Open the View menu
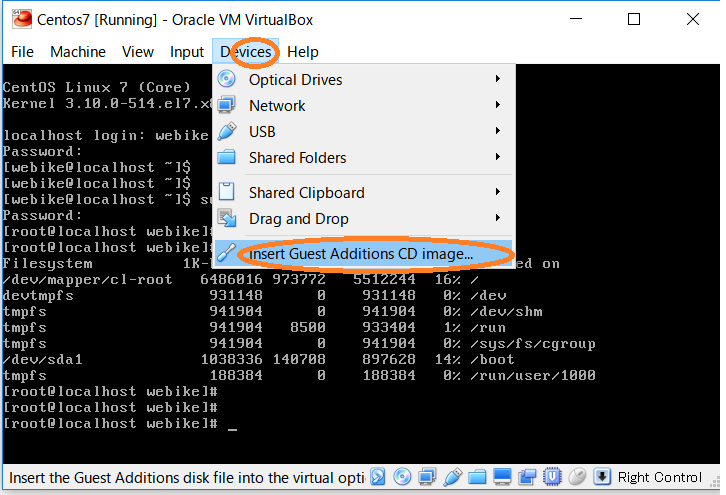Viewport: 726px width, 495px height. coord(138,52)
